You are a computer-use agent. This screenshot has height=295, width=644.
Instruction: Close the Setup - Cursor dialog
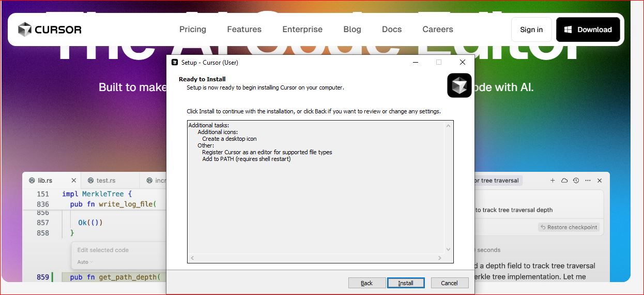click(463, 62)
